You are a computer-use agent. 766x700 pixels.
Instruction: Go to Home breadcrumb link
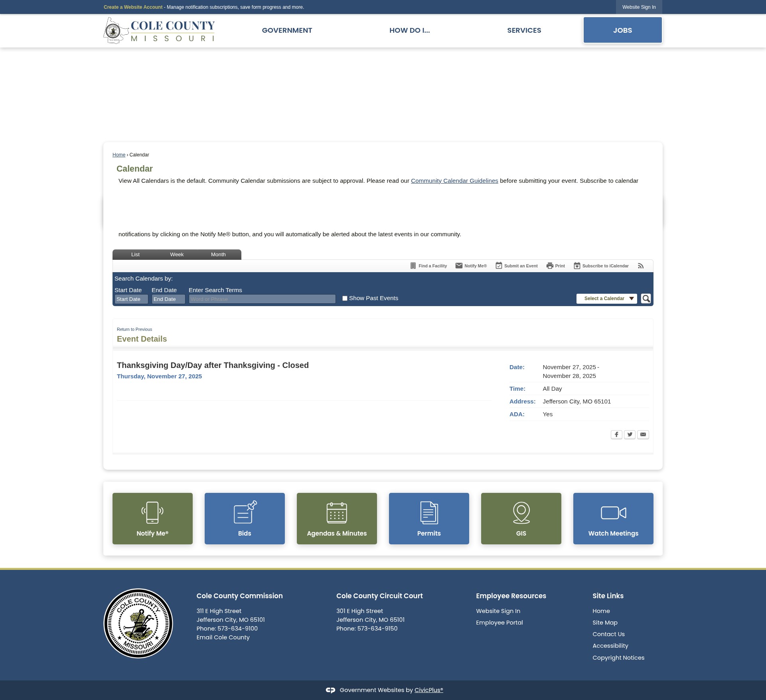point(119,155)
